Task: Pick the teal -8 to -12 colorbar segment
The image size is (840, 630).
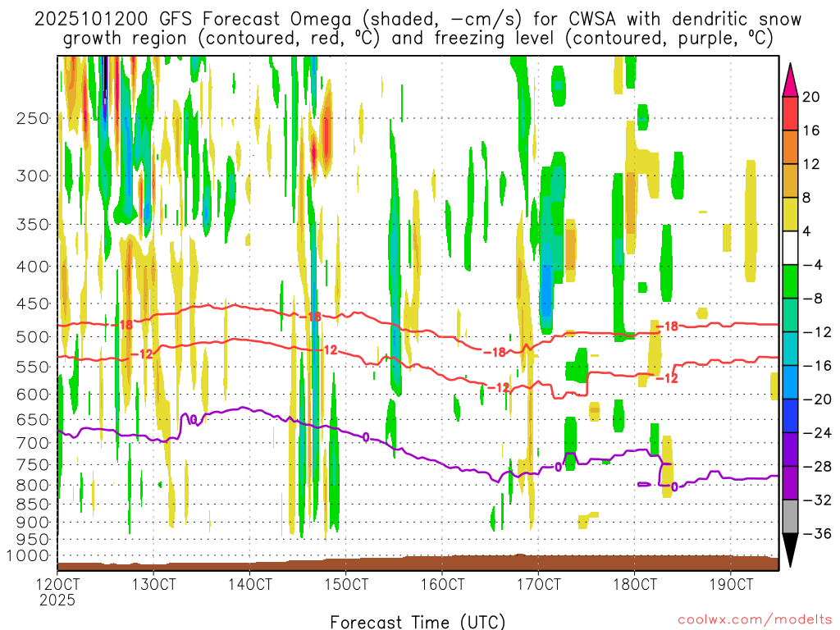Action: pyautogui.click(x=790, y=315)
